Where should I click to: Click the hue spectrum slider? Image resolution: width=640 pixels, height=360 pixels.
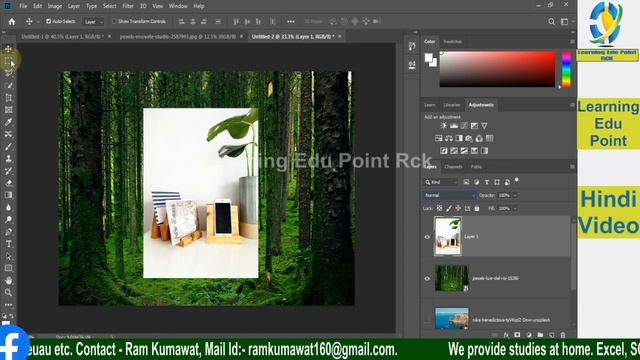pos(567,69)
